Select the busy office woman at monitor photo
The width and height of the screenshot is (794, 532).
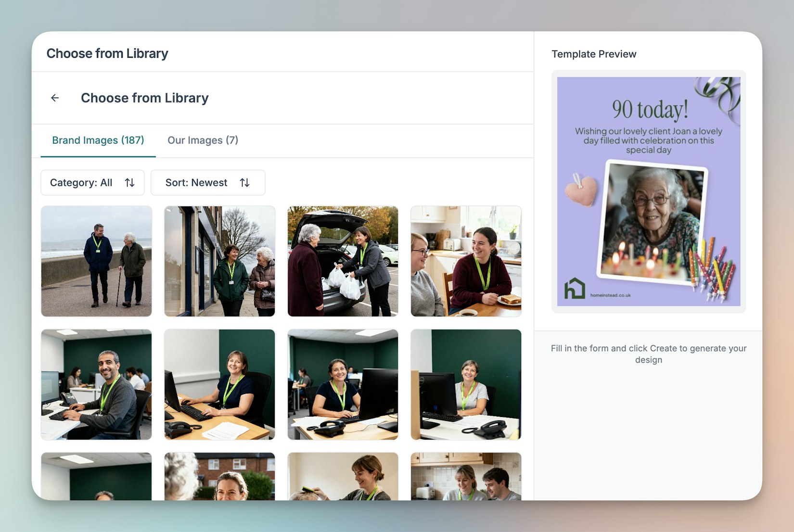coord(343,384)
